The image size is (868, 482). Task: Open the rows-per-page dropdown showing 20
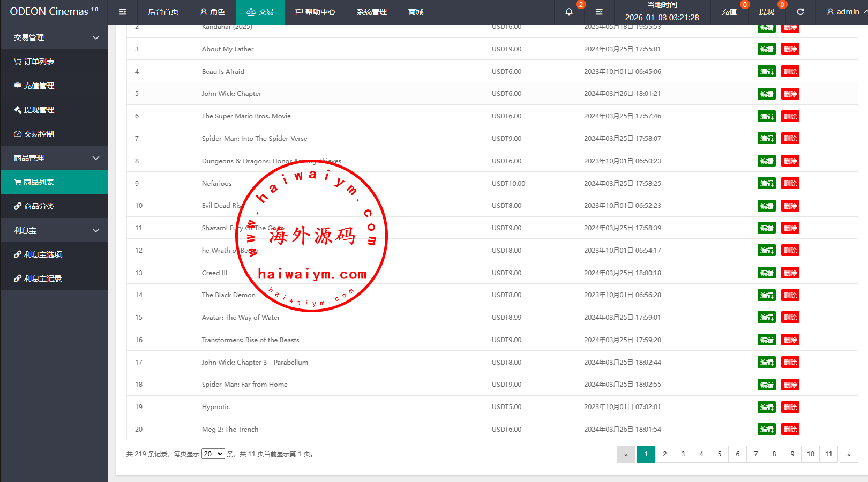click(213, 454)
